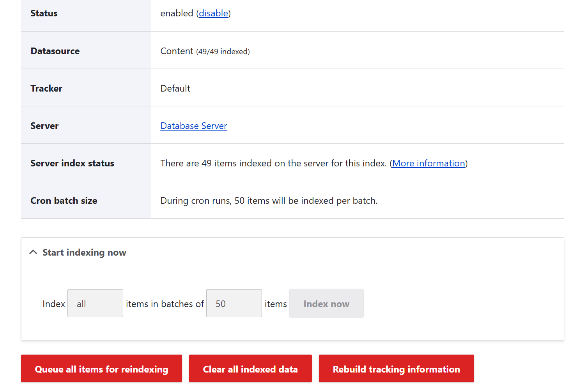Click the enabled status text
Image resolution: width=584 pixels, height=392 pixels.
tap(177, 13)
